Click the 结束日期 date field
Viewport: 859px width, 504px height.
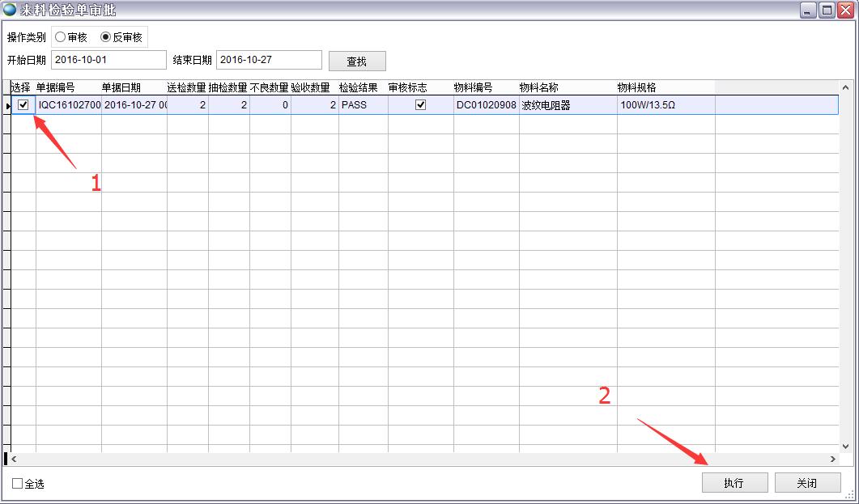(x=269, y=60)
